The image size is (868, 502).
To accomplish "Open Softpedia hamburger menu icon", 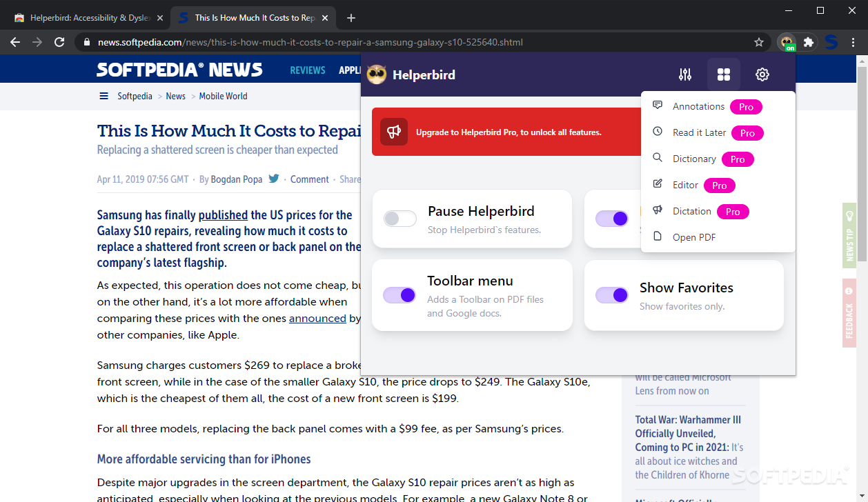I will click(103, 96).
